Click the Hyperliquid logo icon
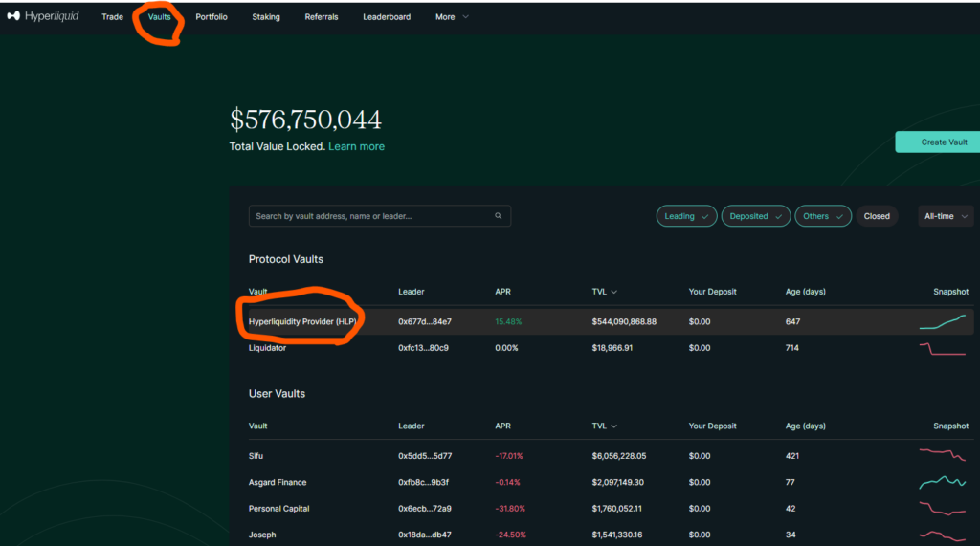The height and width of the screenshot is (546, 980). click(x=13, y=16)
